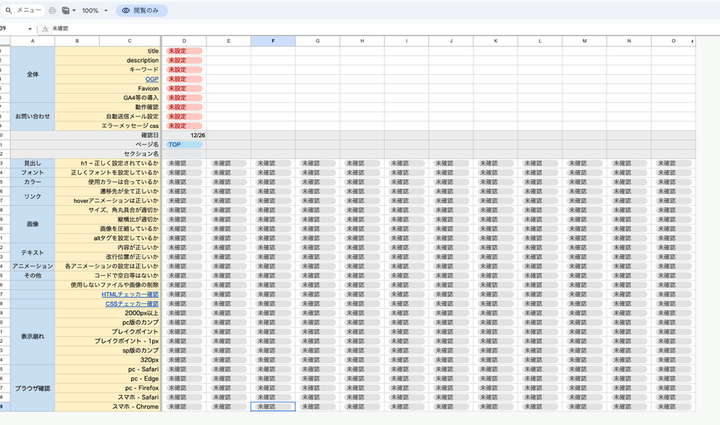This screenshot has height=425, width=720.
Task: Select the 全体 merged category cell
Action: (32, 73)
